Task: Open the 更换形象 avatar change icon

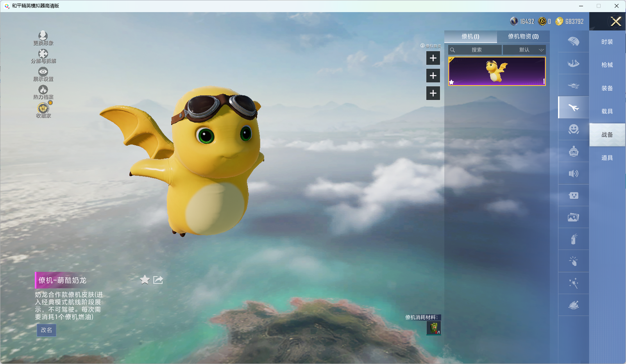Action: (43, 37)
